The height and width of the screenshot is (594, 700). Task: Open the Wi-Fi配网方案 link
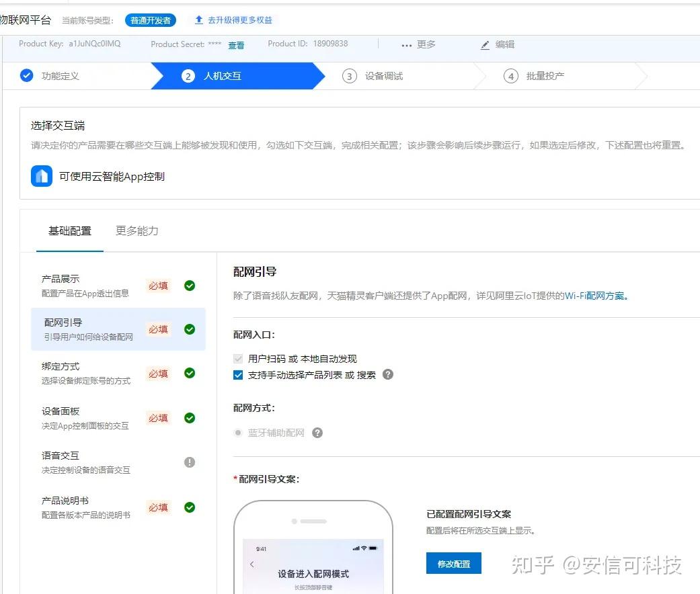[595, 296]
